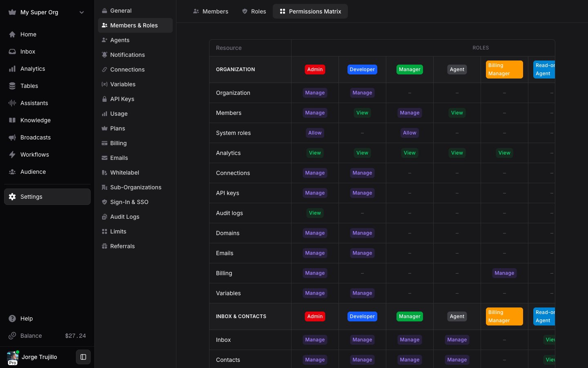Click the ROLES column header
The image size is (588, 368).
tap(481, 48)
